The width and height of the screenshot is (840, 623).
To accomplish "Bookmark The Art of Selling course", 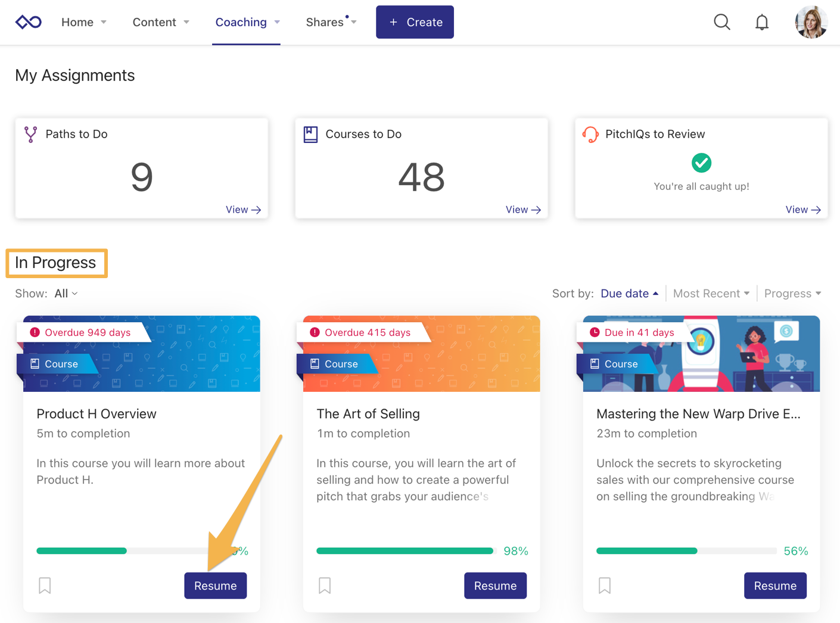I will (x=325, y=585).
